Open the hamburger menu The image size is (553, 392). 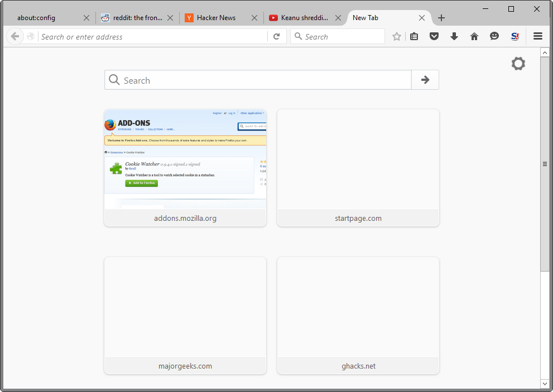click(x=538, y=36)
